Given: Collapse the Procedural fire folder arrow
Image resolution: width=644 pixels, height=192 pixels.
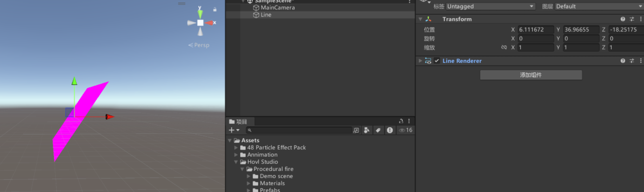Looking at the screenshot, I should [x=242, y=169].
